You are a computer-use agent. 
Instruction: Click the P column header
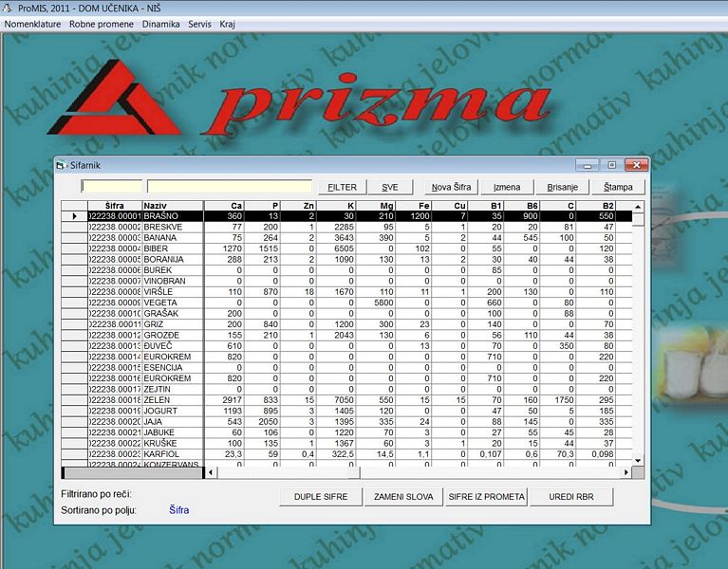click(x=262, y=206)
